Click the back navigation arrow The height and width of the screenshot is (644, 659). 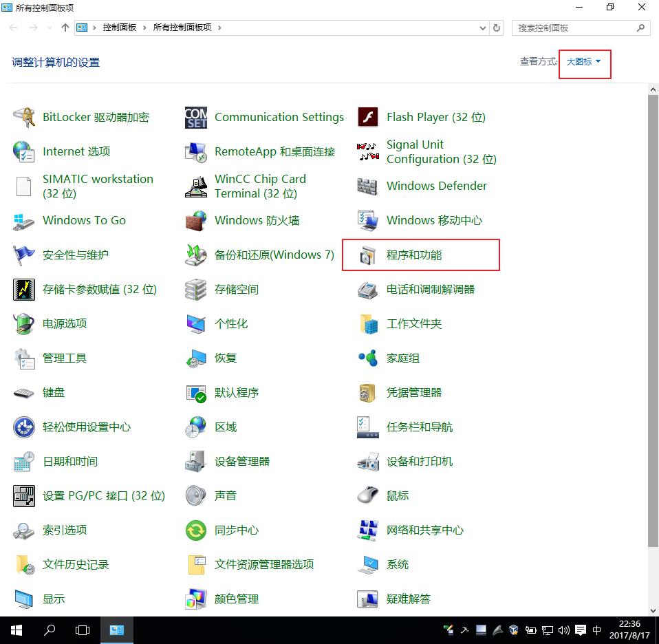[x=12, y=28]
